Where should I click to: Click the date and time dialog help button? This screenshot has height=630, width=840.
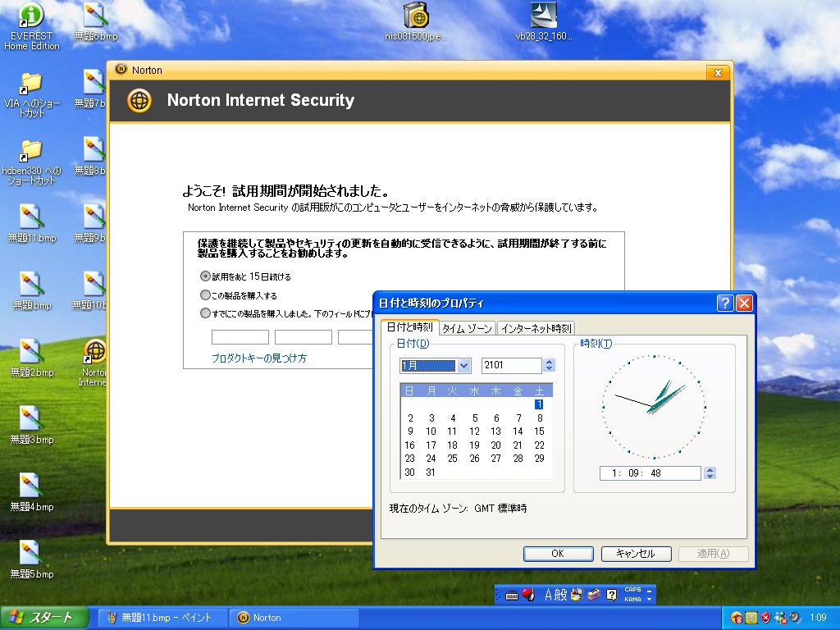725,304
